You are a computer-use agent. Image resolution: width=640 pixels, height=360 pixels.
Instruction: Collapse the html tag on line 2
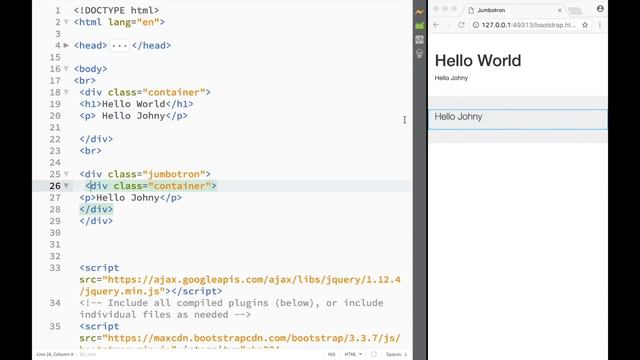[x=66, y=22]
